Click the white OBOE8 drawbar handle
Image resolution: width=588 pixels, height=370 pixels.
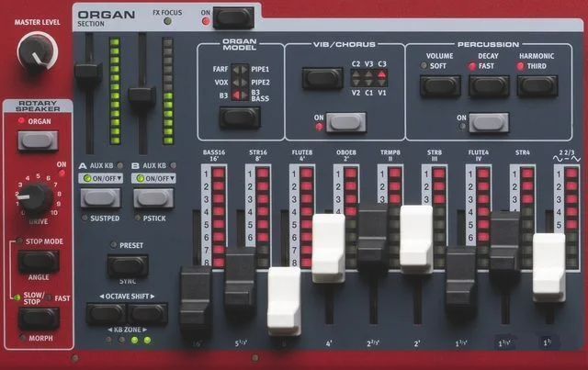[x=328, y=248]
